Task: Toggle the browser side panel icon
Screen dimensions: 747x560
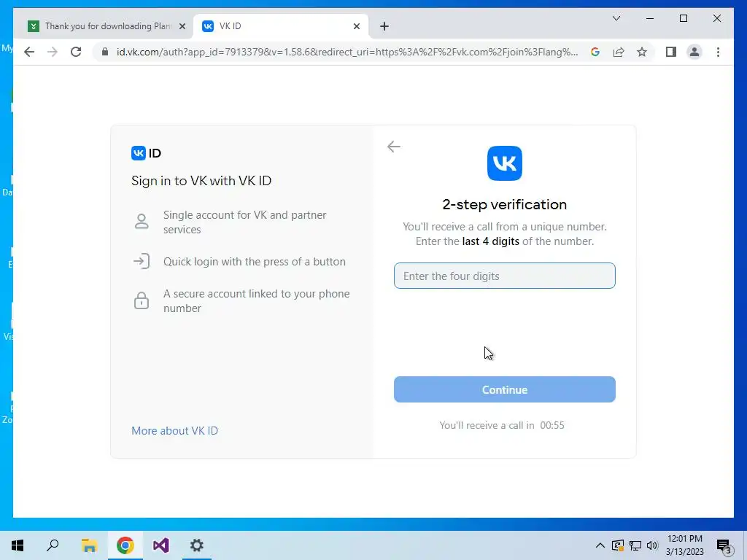Action: click(x=671, y=52)
